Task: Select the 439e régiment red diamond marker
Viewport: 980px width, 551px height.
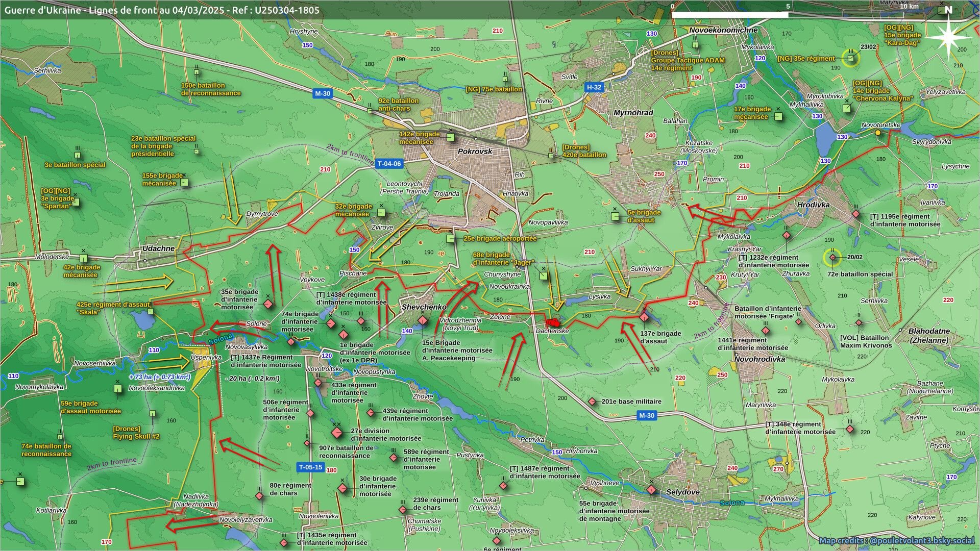Action: pos(371,413)
